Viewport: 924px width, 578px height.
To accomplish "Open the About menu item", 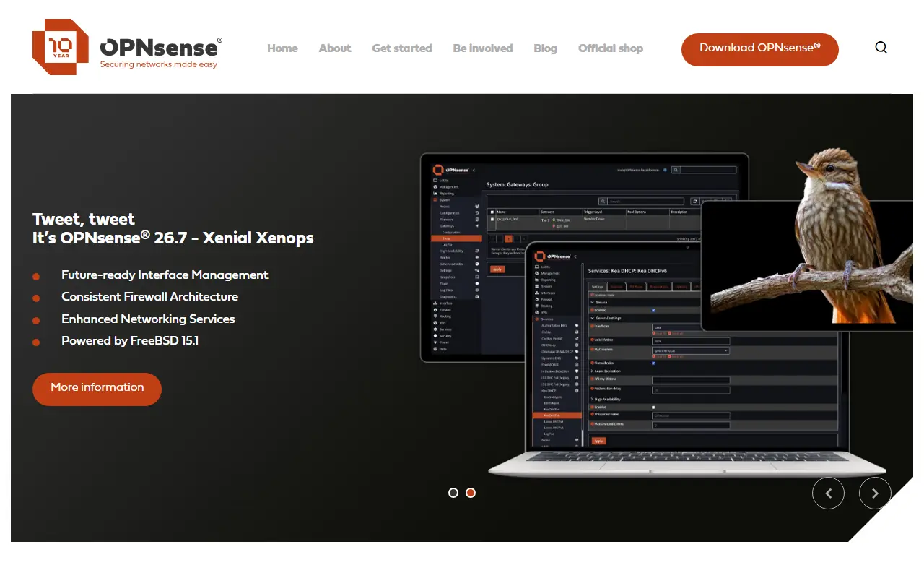I will (x=335, y=48).
